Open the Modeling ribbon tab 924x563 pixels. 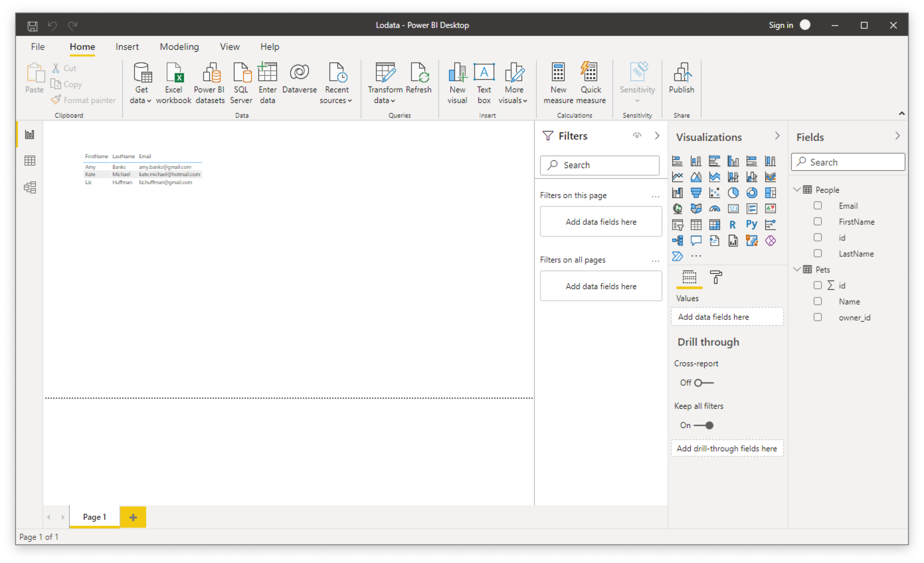179,47
